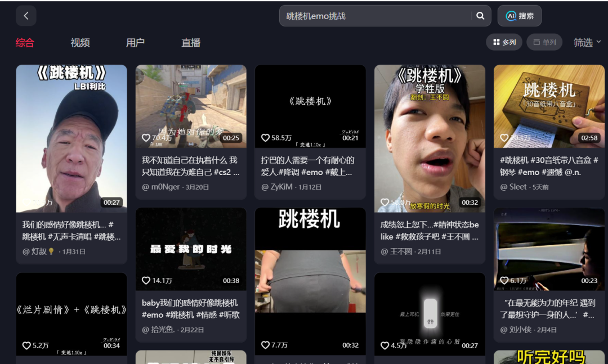Click title 我们的感情好像跳楼机... under 灯叔 video
Screen dimensions: 608x364
[x=71, y=231]
